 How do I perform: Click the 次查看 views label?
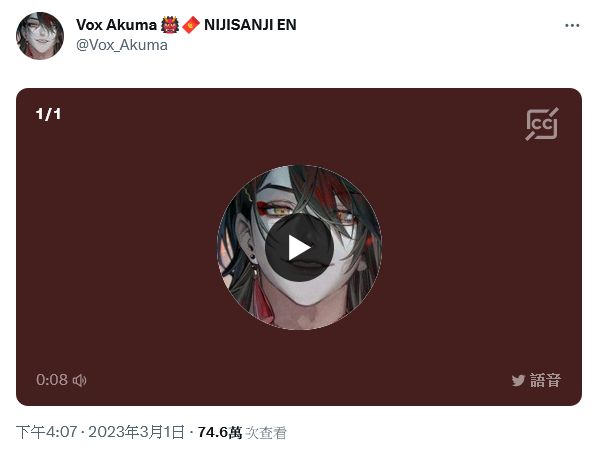pyautogui.click(x=265, y=433)
